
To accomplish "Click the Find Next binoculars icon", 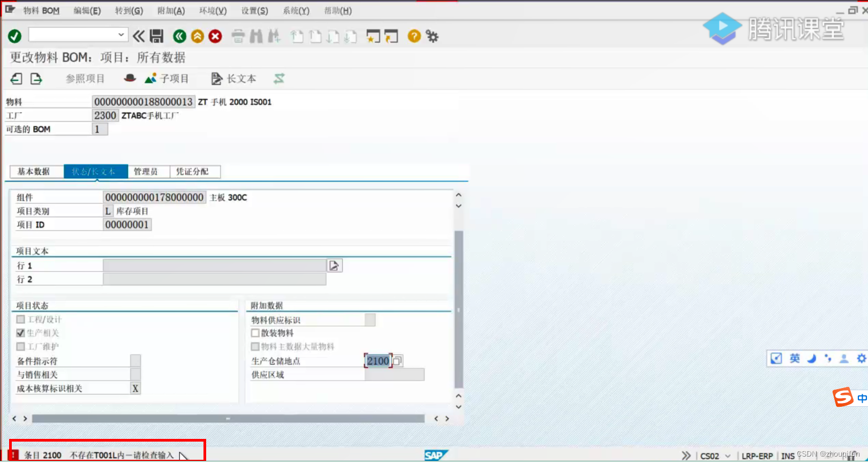I will 274,36.
